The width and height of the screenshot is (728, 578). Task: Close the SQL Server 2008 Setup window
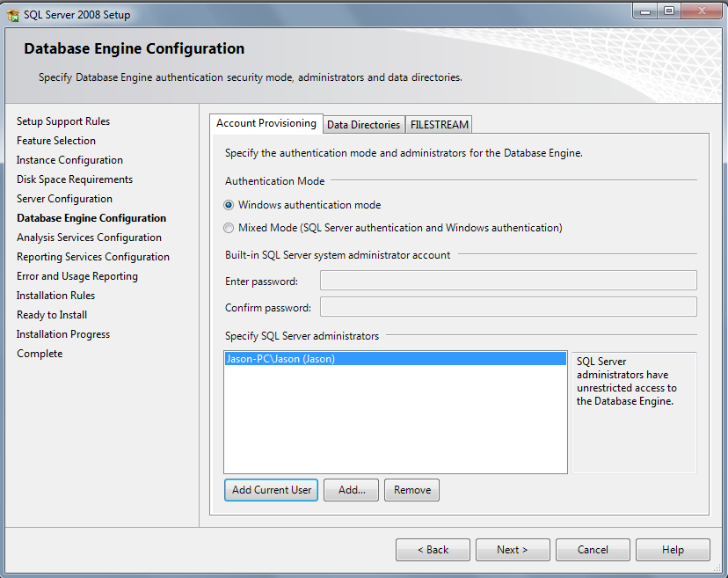coord(702,11)
